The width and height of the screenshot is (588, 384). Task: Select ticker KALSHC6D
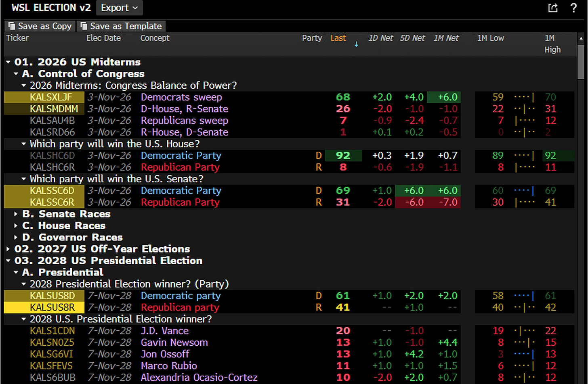point(52,156)
